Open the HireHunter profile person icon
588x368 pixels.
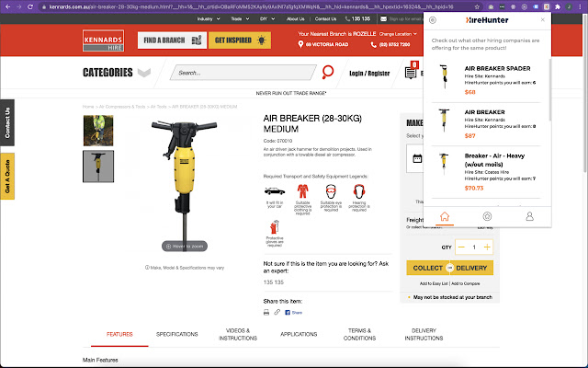pos(529,216)
